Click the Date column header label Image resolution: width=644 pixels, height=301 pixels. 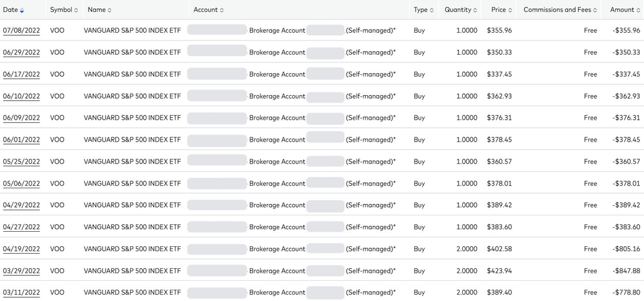(x=10, y=10)
